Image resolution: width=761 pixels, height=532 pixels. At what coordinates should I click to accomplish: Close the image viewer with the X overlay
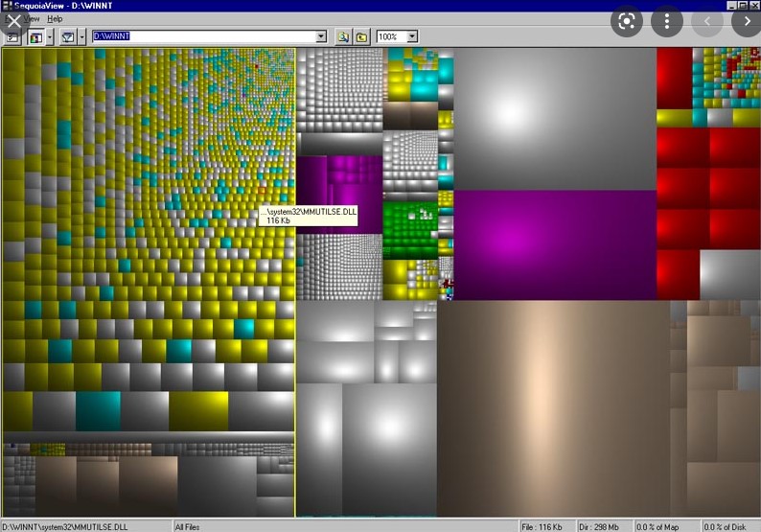click(14, 21)
